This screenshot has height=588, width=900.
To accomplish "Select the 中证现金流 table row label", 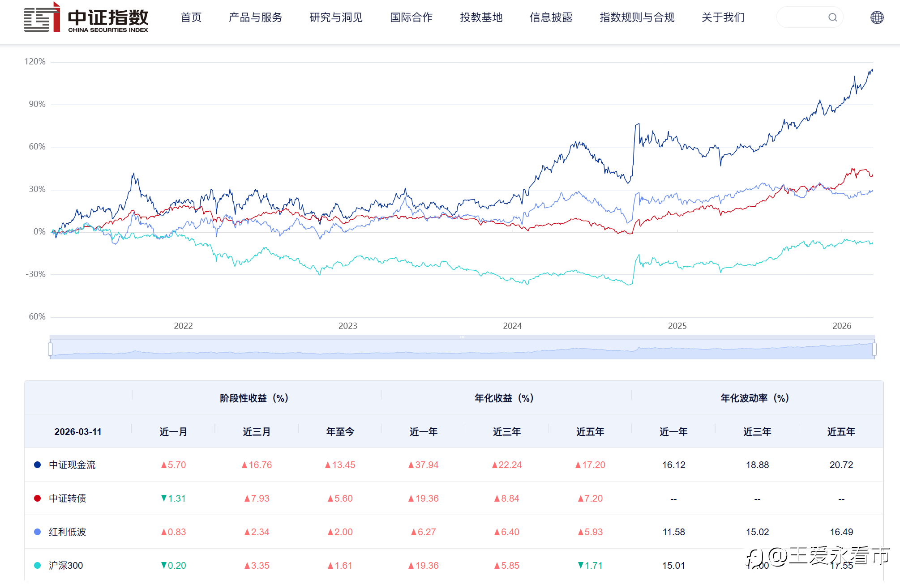I will click(72, 465).
